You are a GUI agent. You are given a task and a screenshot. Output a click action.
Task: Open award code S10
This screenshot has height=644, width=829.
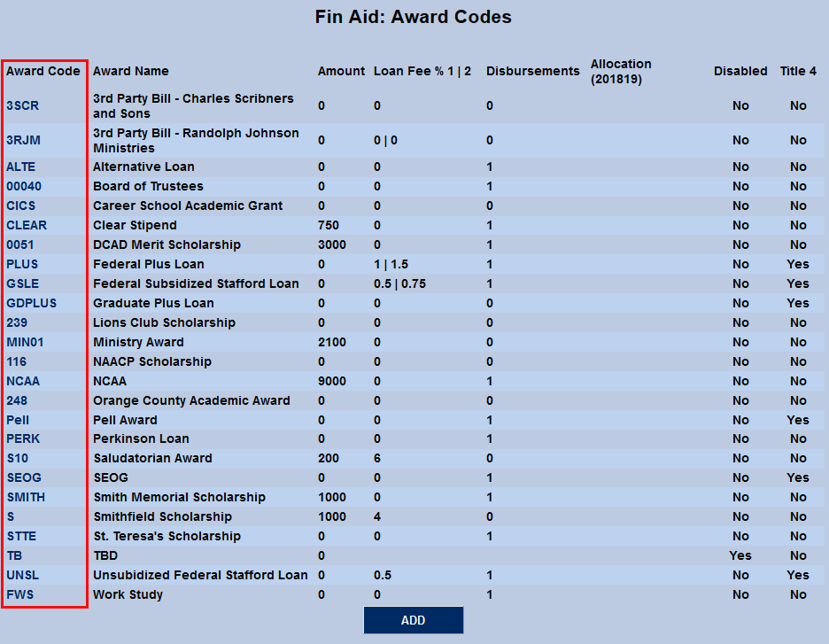pos(18,458)
